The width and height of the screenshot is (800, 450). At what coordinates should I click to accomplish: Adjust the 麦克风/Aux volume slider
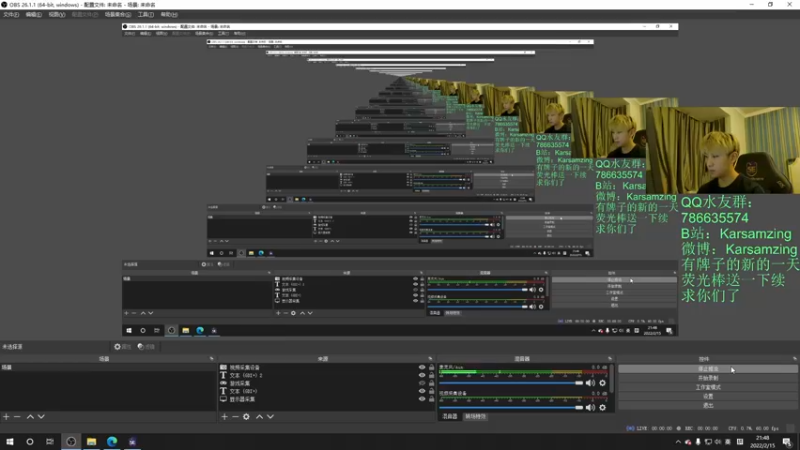(x=511, y=383)
